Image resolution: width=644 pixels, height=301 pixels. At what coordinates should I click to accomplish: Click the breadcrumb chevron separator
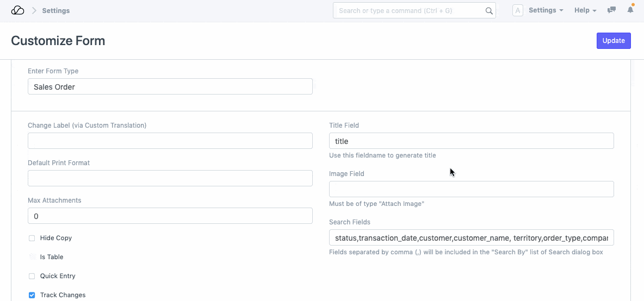coord(34,11)
